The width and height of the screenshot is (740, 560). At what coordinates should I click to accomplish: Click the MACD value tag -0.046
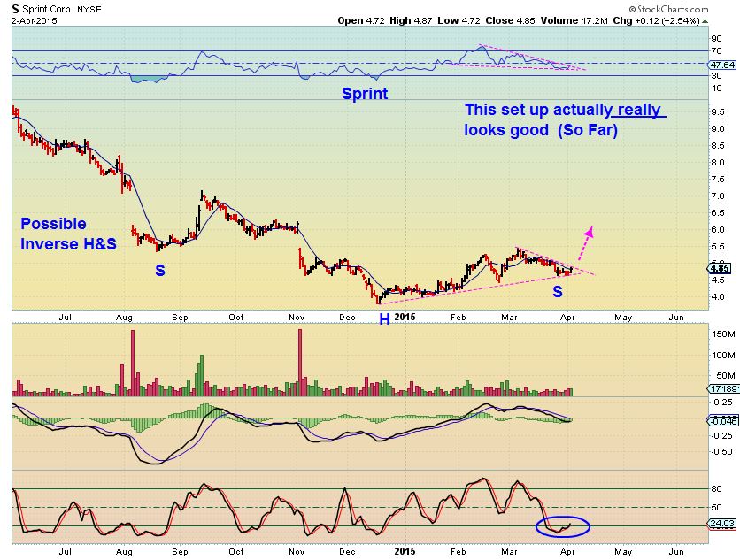coord(722,421)
